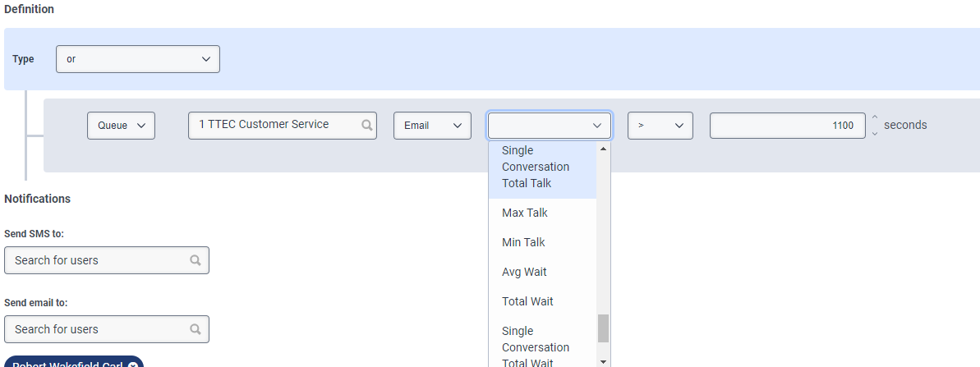Click search icon in Send SMS field
Viewport: 980px width, 367px height.
(196, 260)
